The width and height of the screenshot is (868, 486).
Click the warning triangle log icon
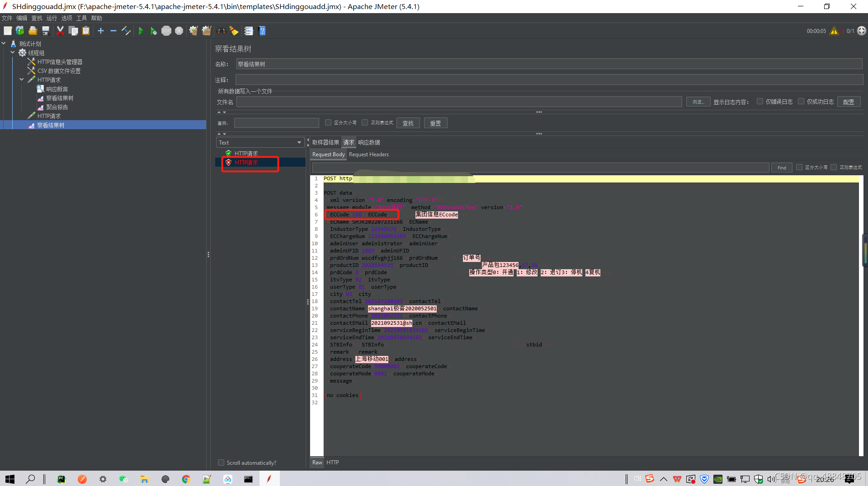pyautogui.click(x=834, y=31)
